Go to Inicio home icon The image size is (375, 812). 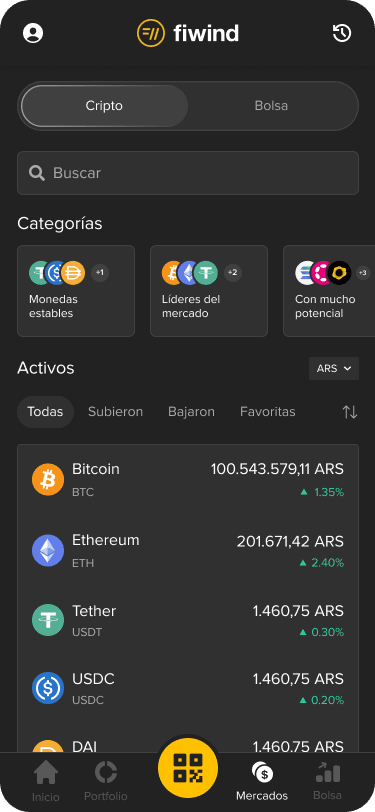pyautogui.click(x=46, y=774)
